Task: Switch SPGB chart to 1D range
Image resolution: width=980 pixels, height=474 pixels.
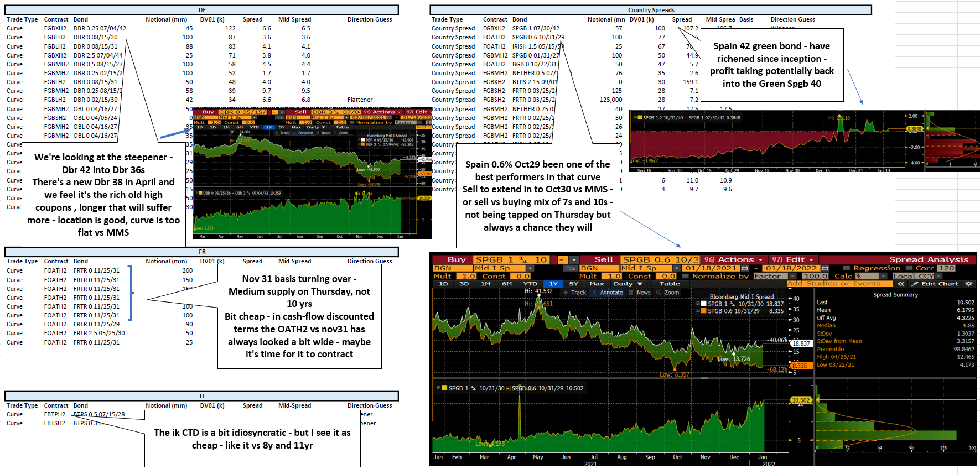Action: tap(443, 284)
